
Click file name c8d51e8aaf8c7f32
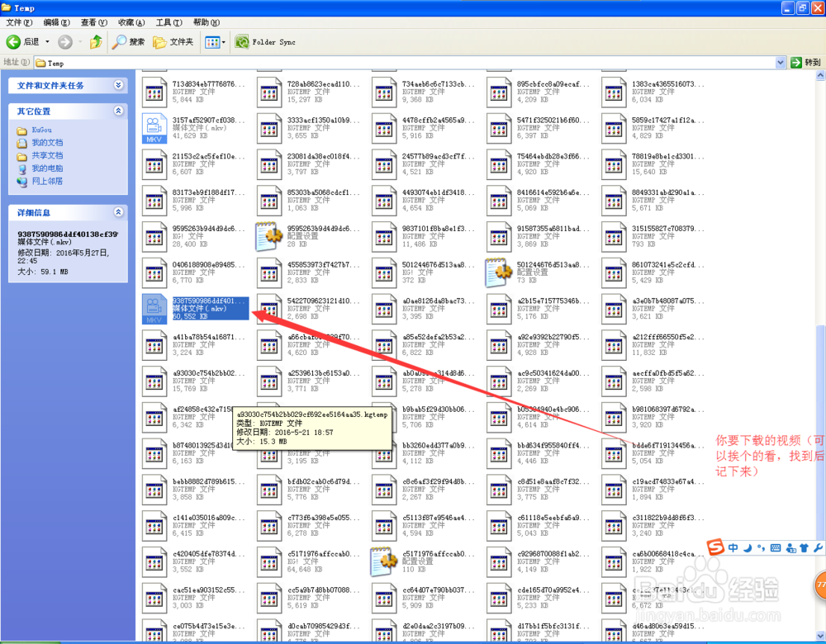(553, 482)
